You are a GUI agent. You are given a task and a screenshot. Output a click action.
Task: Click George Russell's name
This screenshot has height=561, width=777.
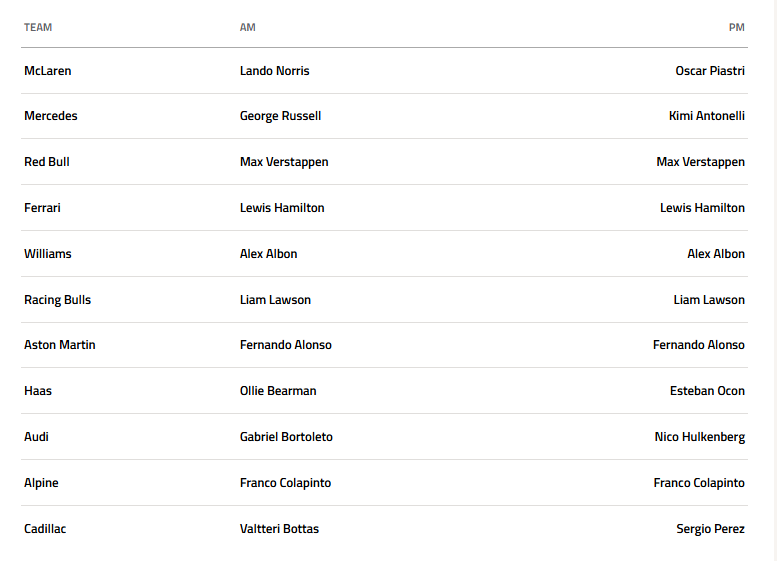[281, 116]
